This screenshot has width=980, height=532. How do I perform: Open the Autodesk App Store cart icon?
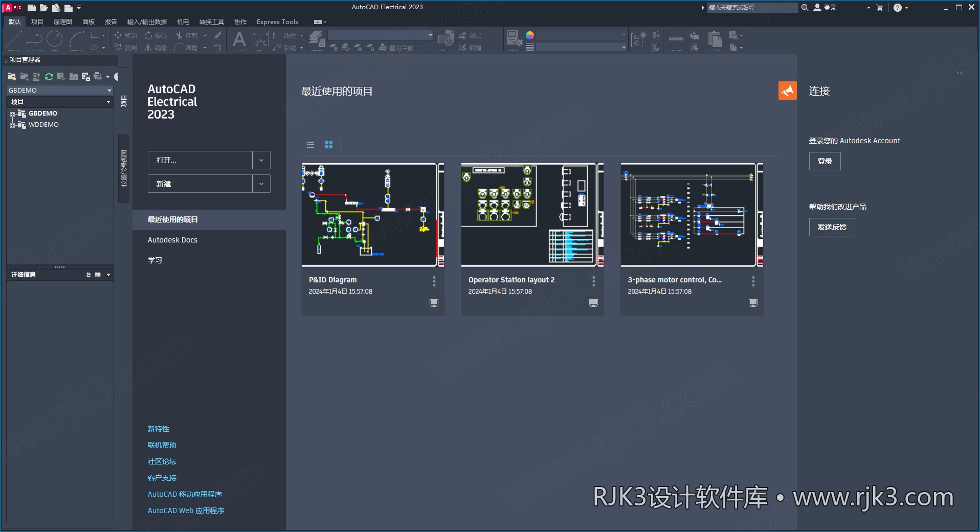tap(880, 8)
